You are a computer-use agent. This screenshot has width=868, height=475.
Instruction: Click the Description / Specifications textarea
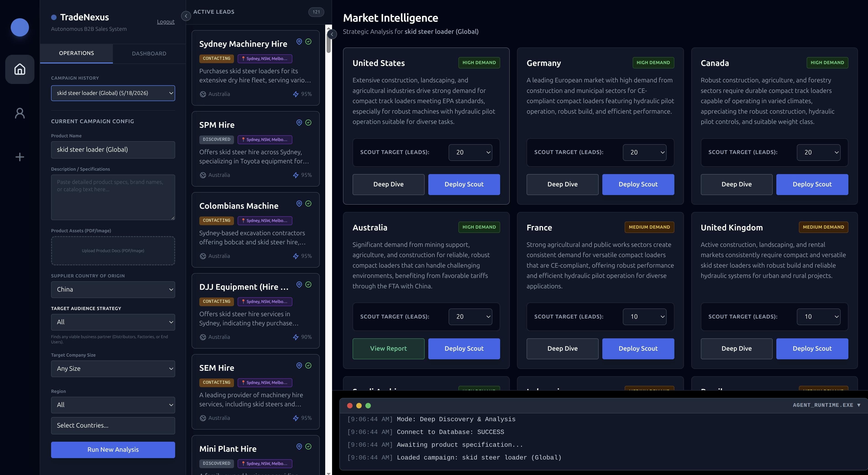[x=113, y=197]
